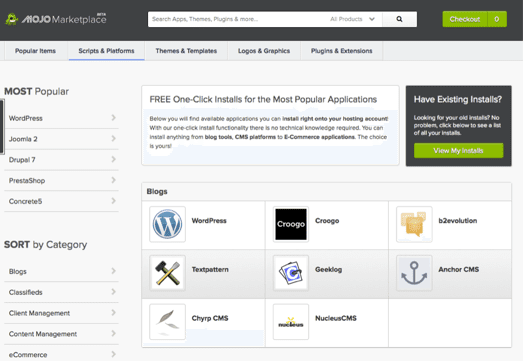Open the Plugins & Extensions tab
Screen dimensions: 523x361
pos(342,51)
